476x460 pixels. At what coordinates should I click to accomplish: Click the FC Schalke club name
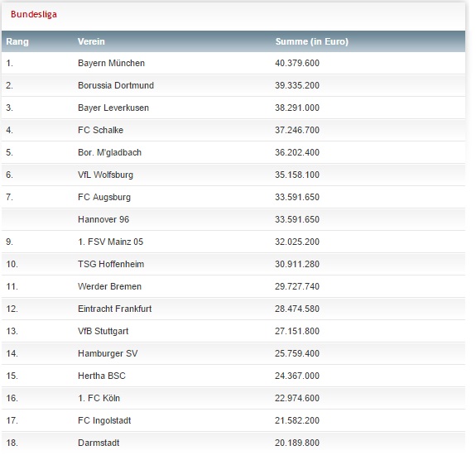(x=100, y=130)
